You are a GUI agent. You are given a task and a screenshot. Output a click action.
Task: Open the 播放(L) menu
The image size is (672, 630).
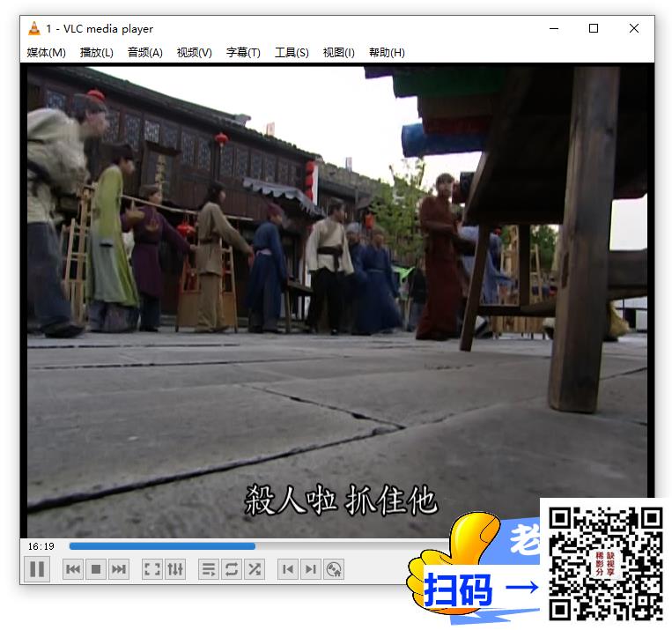click(x=96, y=52)
